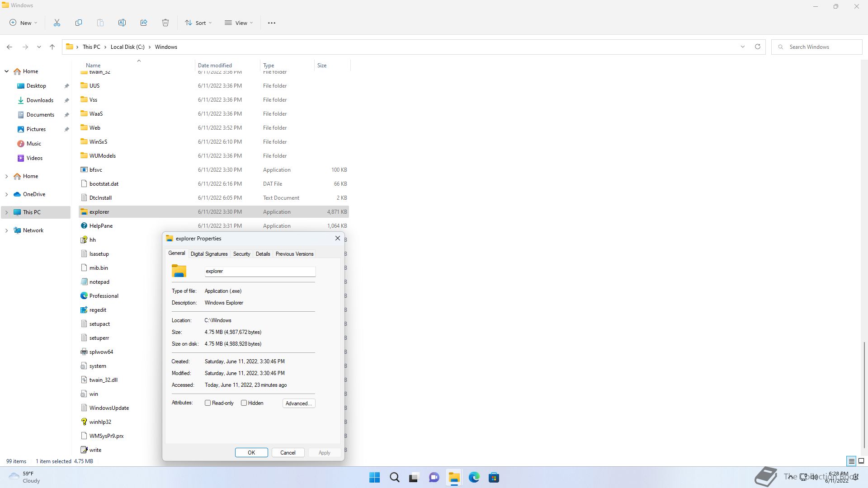Select the General tab
Image resolution: width=868 pixels, height=488 pixels.
177,253
